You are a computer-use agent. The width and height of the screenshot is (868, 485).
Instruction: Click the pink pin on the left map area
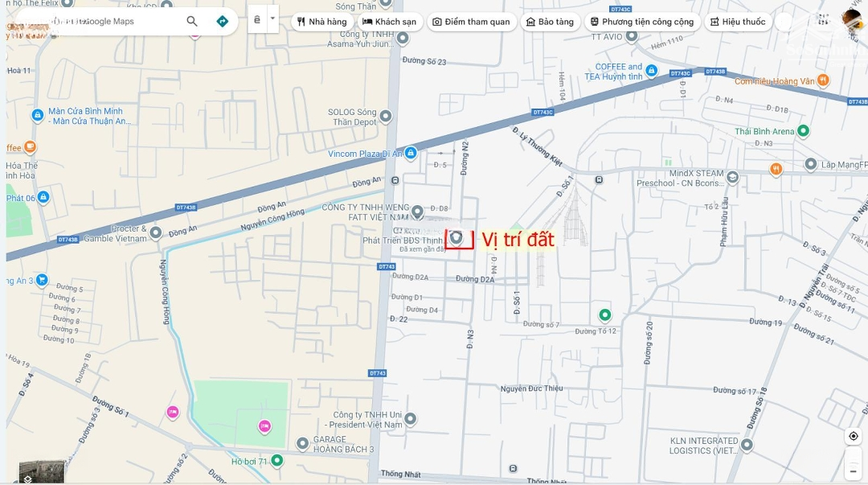click(173, 411)
